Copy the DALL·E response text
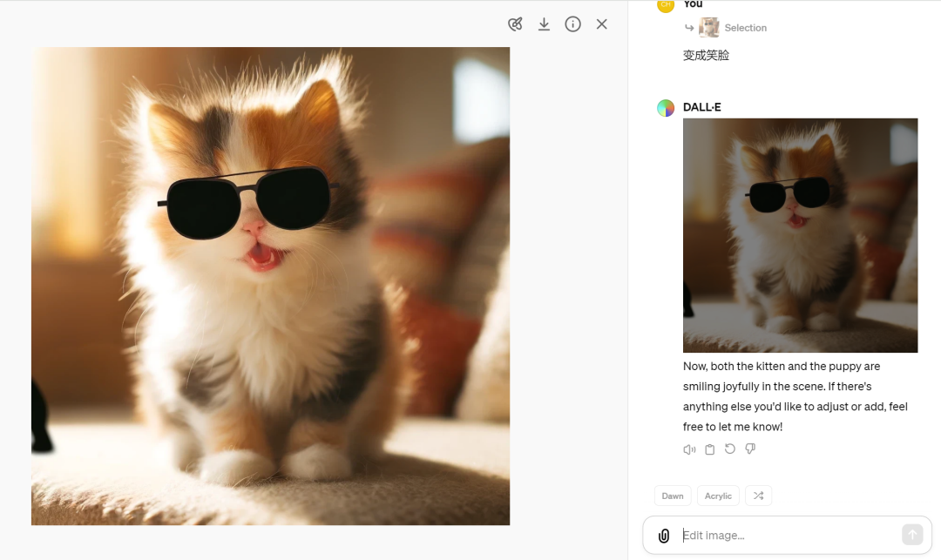The height and width of the screenshot is (560, 941). (710, 449)
